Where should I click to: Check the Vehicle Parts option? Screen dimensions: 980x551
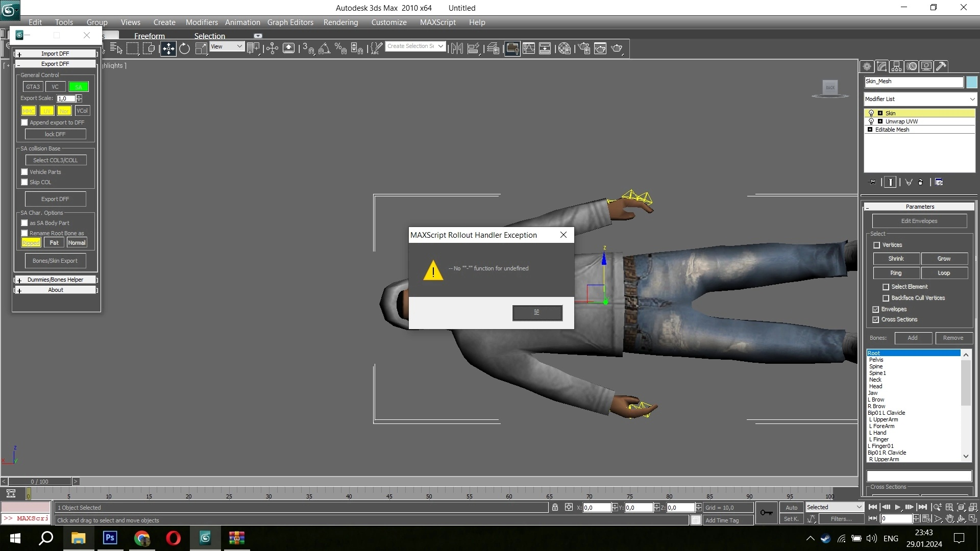click(x=24, y=172)
